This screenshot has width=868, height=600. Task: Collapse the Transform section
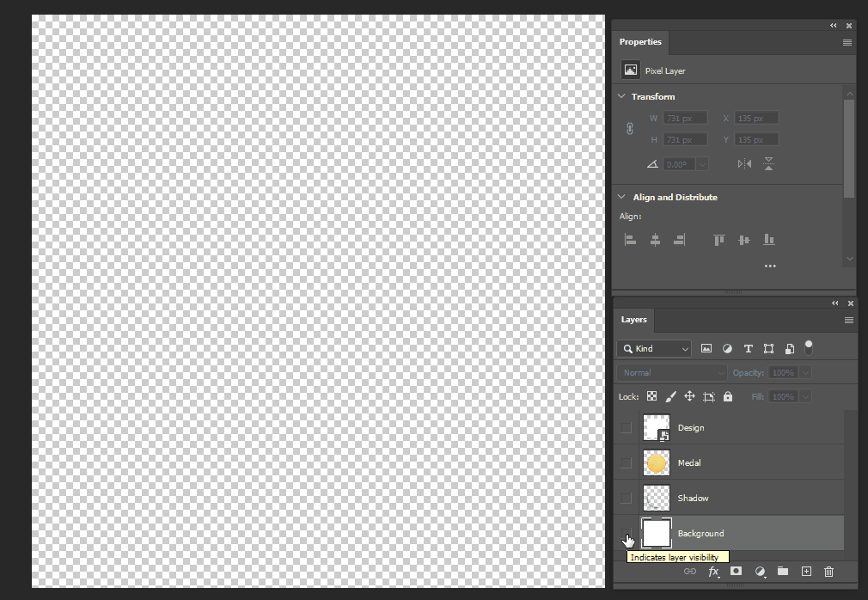620,96
